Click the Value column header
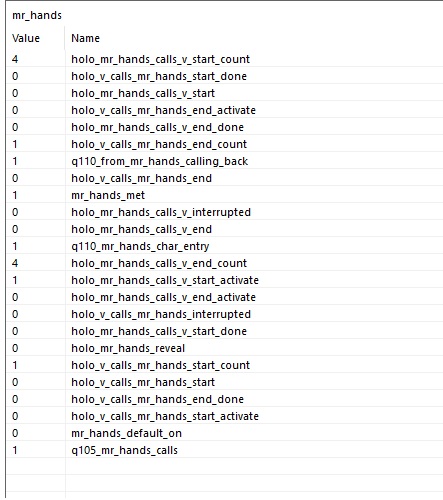Screen dimensions: 443x500 pos(26,38)
